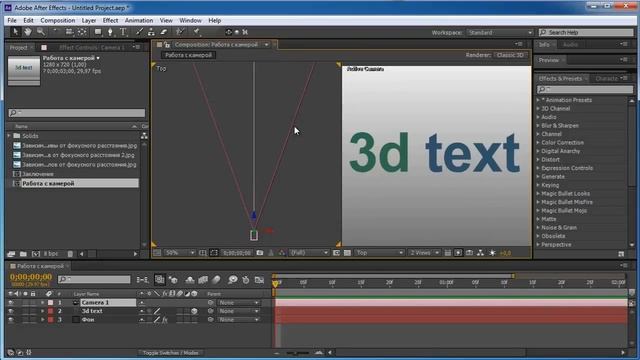Click the Auto-keyframe stopwatch icon in timeline

tap(246, 280)
